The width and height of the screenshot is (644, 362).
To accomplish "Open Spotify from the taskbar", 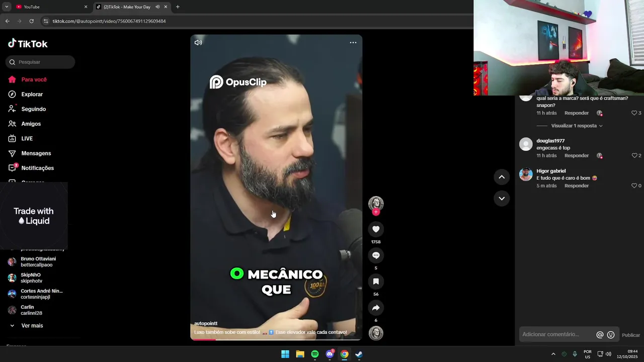I will click(x=315, y=354).
